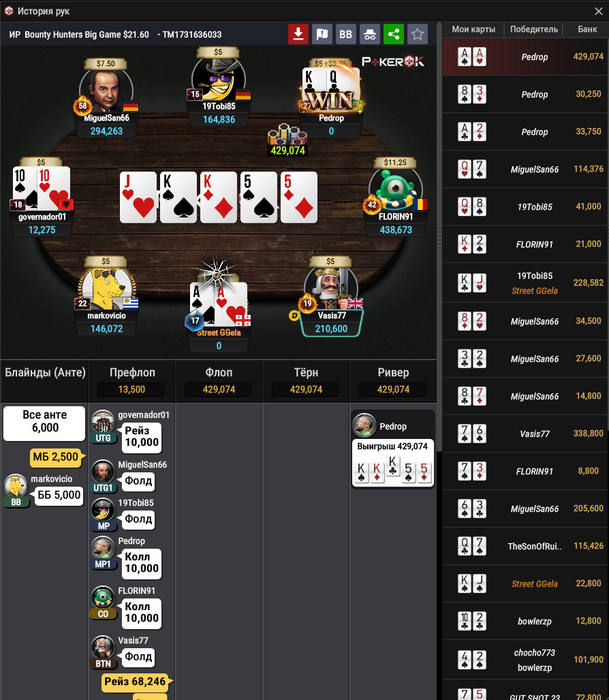Click the flag report icon

(x=322, y=34)
